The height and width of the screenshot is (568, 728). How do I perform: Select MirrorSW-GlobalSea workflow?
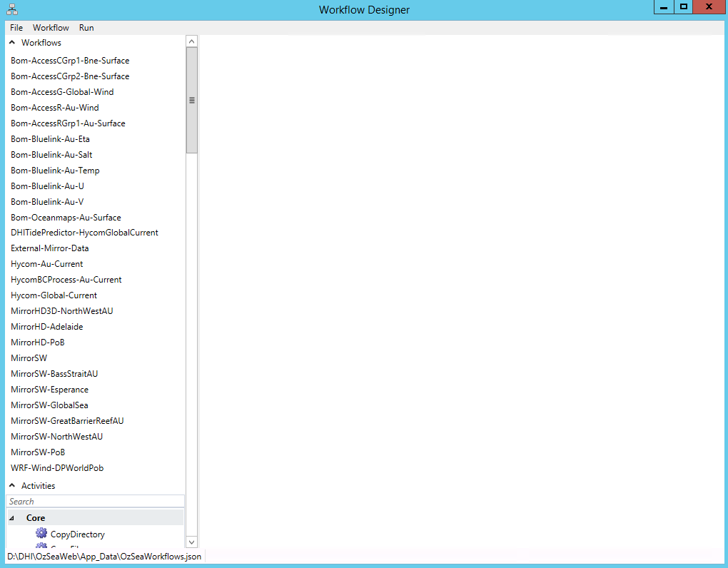click(49, 405)
